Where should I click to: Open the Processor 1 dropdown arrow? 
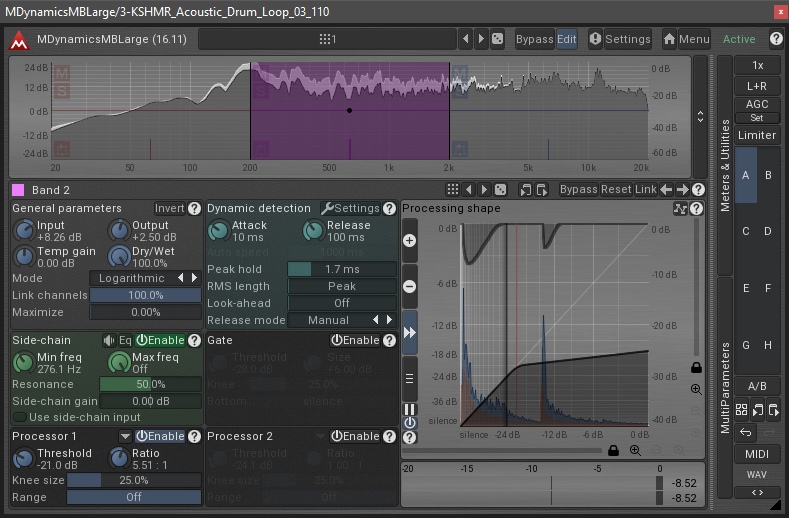coord(125,436)
